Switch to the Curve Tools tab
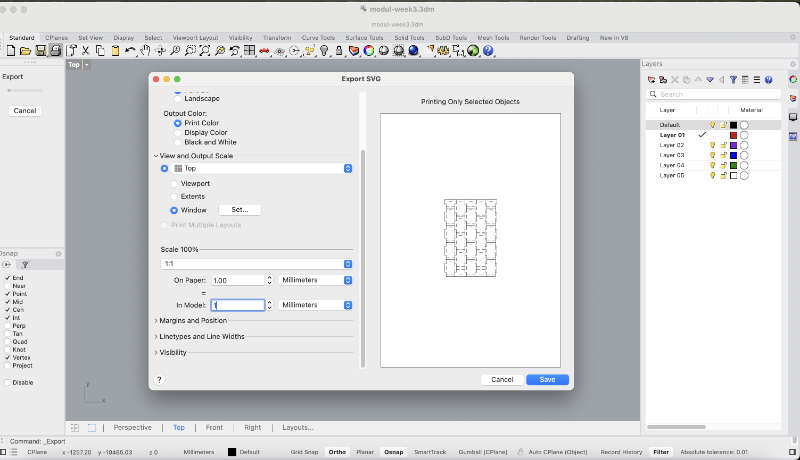 (x=317, y=37)
